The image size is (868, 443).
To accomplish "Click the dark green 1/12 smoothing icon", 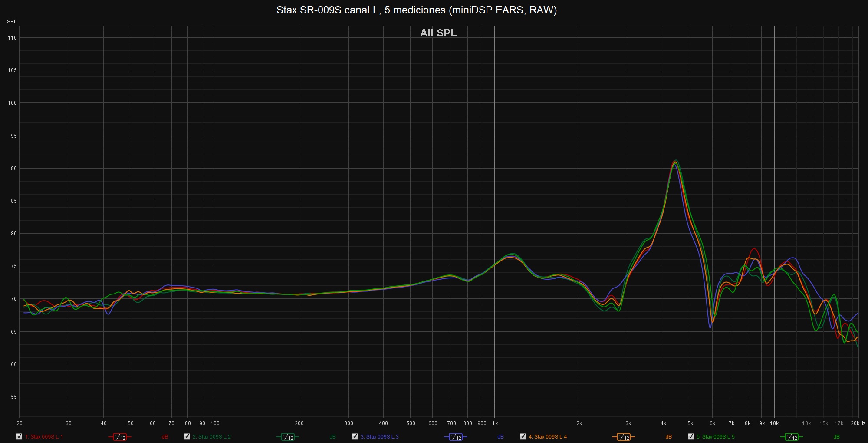I will point(287,437).
